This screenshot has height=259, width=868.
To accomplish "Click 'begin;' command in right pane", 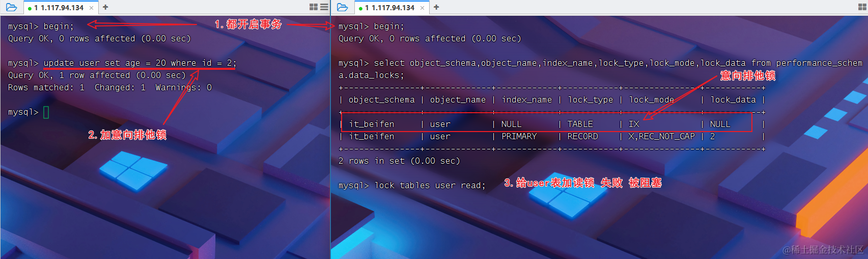I will point(389,26).
